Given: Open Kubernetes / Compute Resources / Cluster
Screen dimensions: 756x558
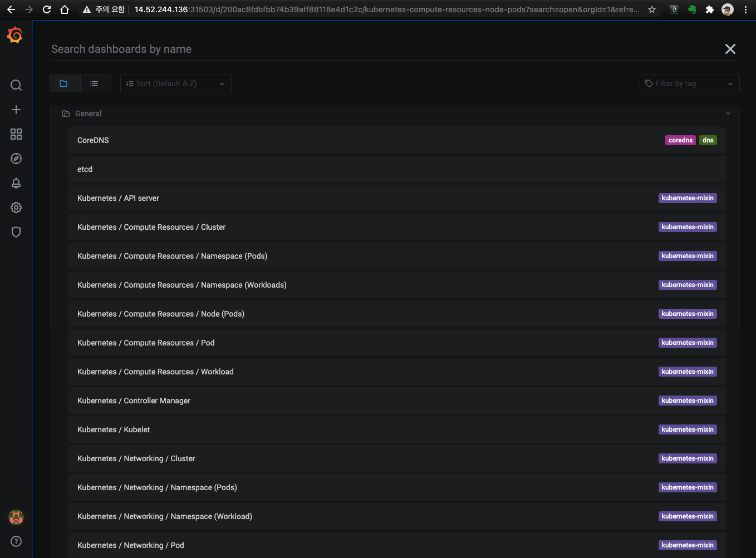Looking at the screenshot, I should pyautogui.click(x=397, y=227).
